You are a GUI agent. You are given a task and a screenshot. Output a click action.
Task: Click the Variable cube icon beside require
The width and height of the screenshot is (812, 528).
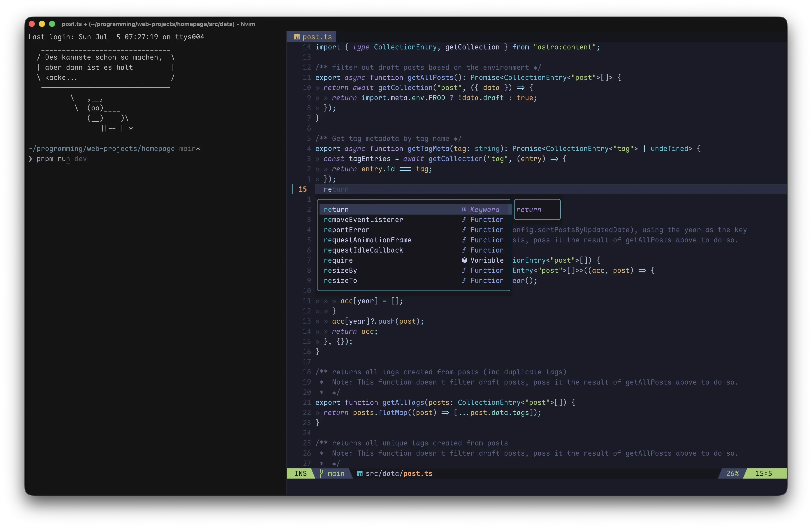(464, 260)
